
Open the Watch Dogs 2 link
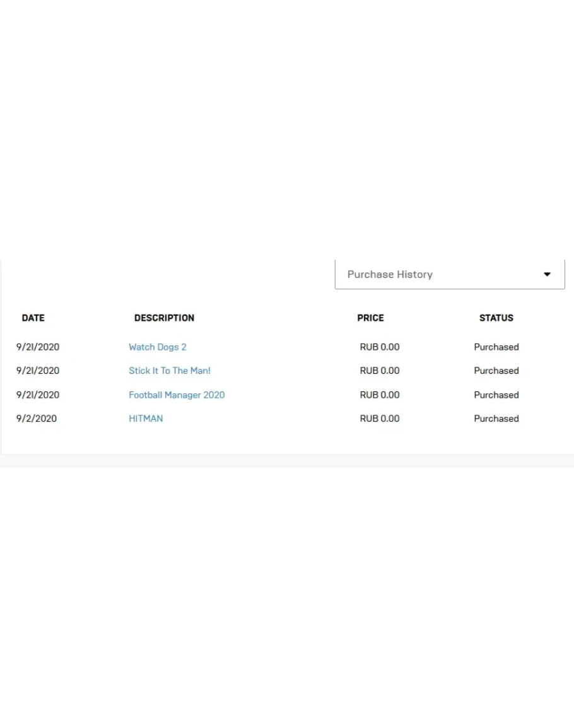coord(158,347)
